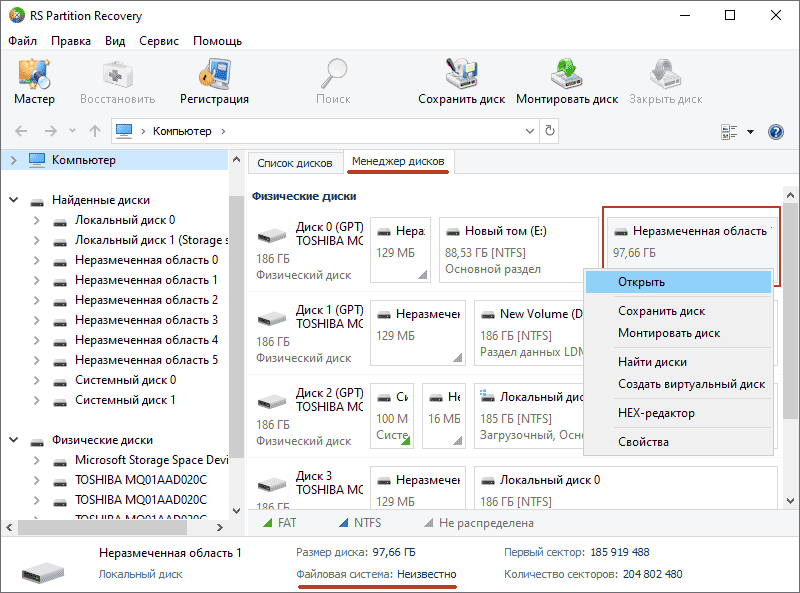Viewport: 800px width, 593px height.
Task: Click Компьютер in the address bar
Action: click(x=182, y=131)
